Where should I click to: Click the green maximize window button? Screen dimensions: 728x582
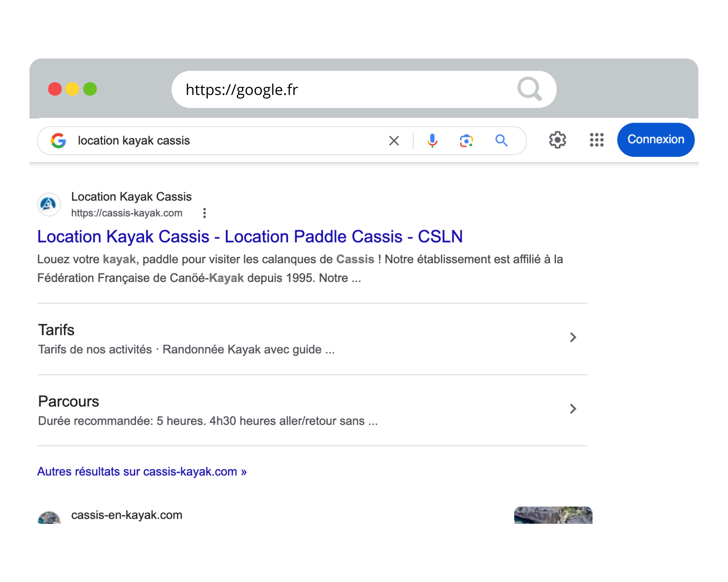point(90,89)
